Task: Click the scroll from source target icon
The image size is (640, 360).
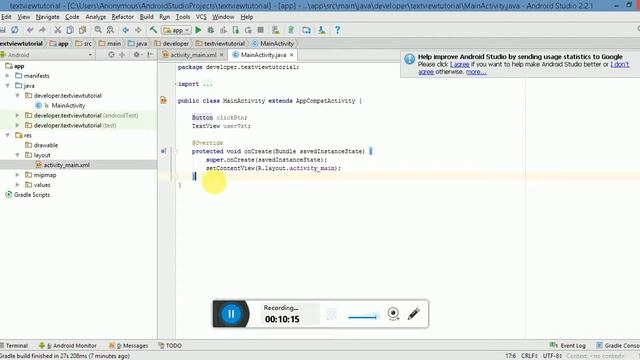Action: coord(111,55)
